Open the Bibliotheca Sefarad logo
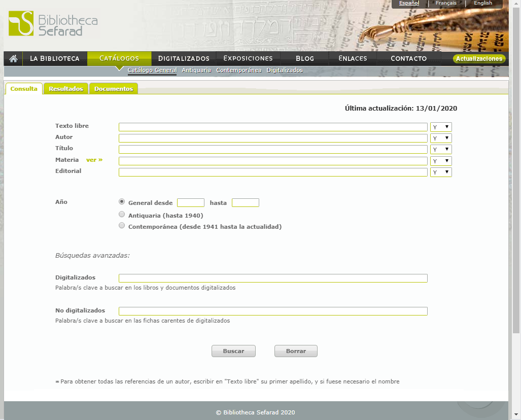The height and width of the screenshot is (420, 521). pos(53,23)
